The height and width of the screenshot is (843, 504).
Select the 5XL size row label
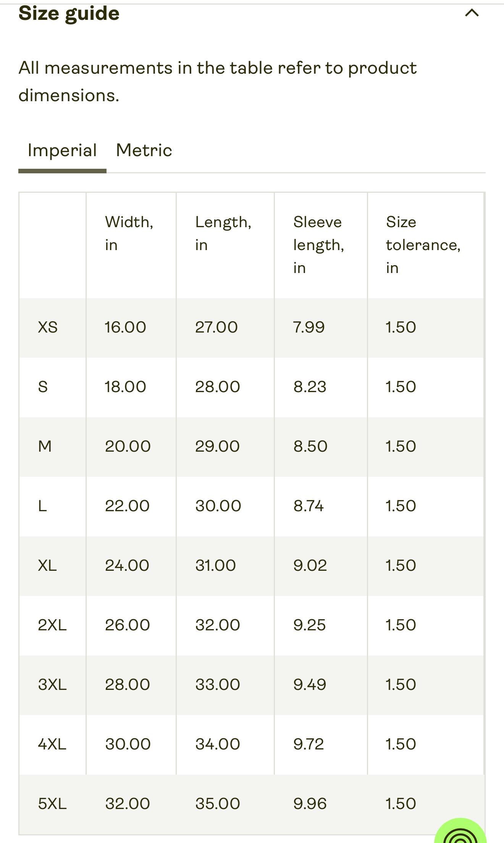[x=52, y=804]
